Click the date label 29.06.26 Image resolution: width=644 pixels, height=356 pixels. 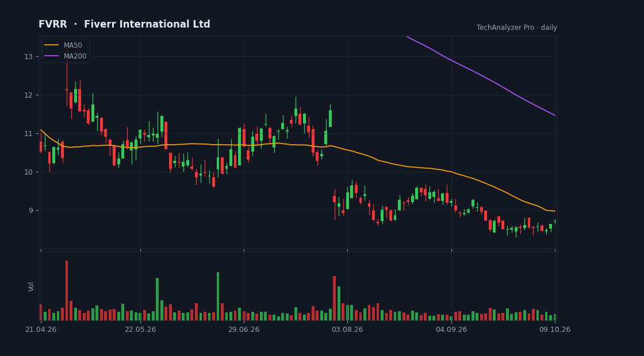[244, 330]
